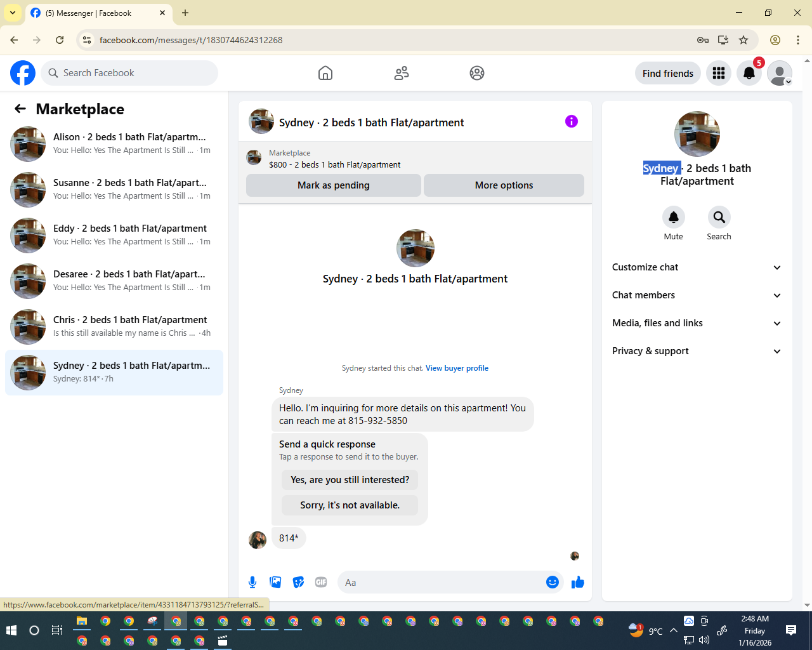Image resolution: width=812 pixels, height=650 pixels.
Task: Open the Facebook menu grid icon
Action: (719, 73)
